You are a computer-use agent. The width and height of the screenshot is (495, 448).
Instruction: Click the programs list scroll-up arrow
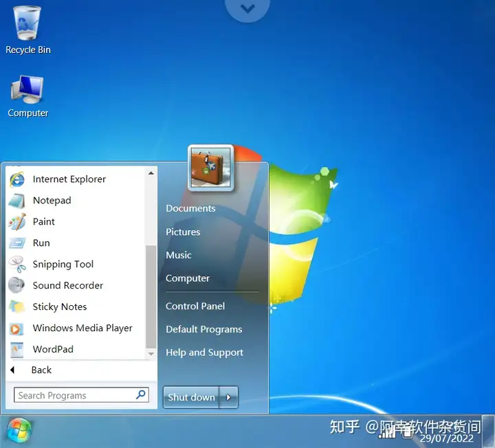(151, 173)
